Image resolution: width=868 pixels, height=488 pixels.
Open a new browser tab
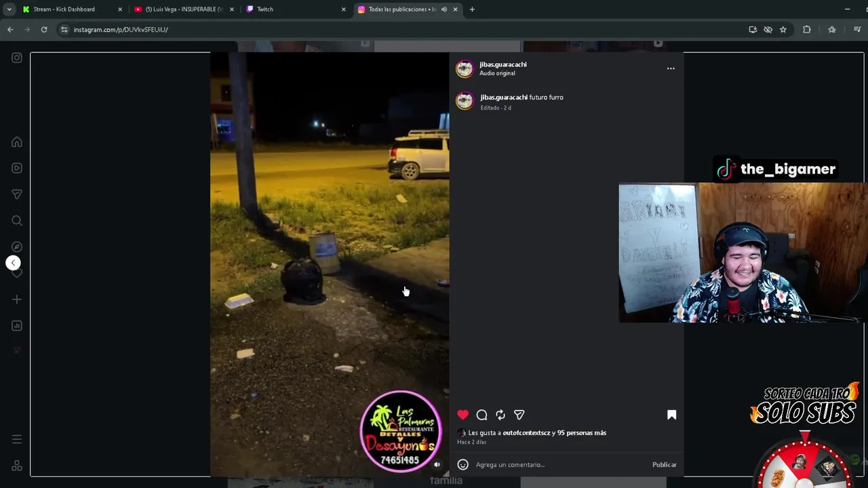click(472, 9)
